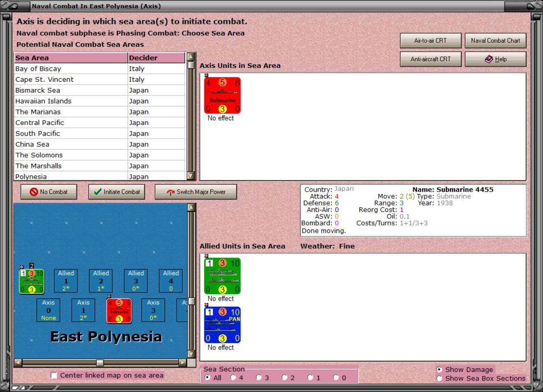Choose No Combat

tap(49, 192)
